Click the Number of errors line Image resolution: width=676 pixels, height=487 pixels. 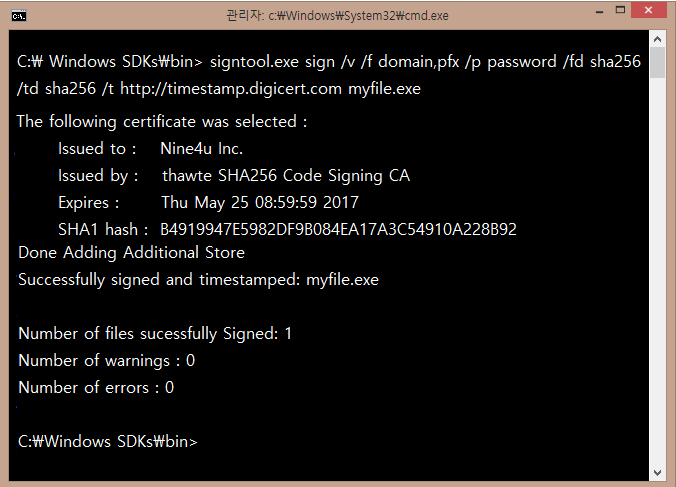click(96, 387)
